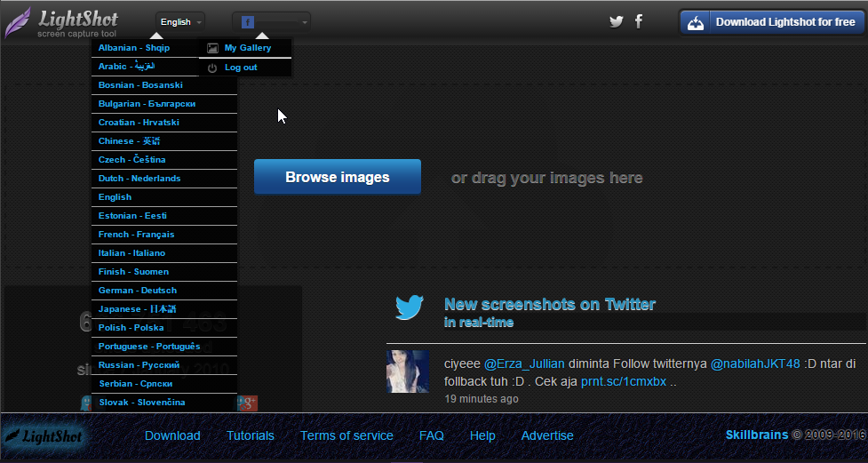This screenshot has height=463, width=868.
Task: Select German - Deutsch language
Action: (164, 291)
